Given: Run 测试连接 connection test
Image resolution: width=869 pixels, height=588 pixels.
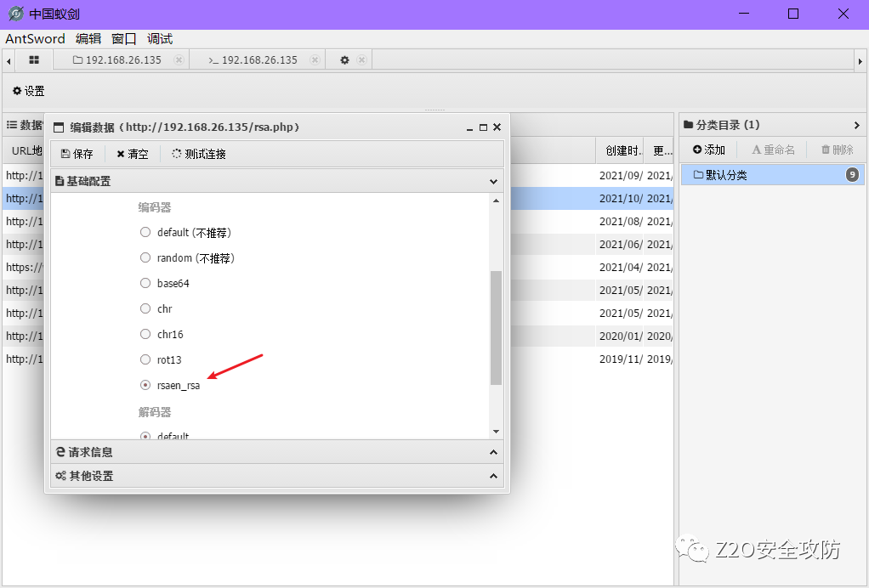Looking at the screenshot, I should pos(199,154).
